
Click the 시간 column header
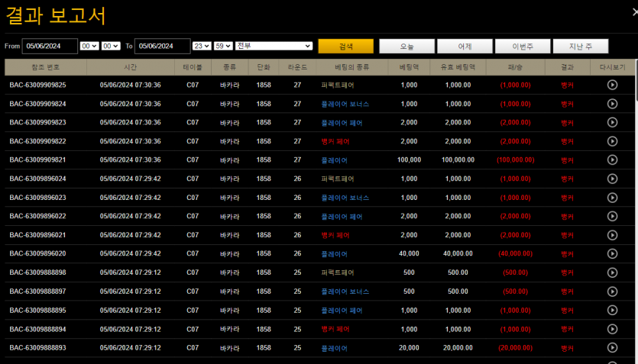(131, 67)
